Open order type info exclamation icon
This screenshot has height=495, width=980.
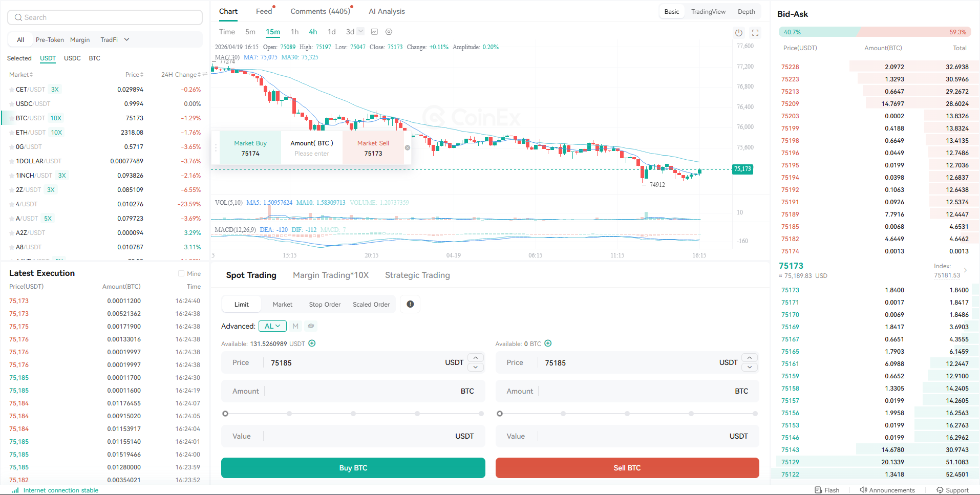[410, 304]
